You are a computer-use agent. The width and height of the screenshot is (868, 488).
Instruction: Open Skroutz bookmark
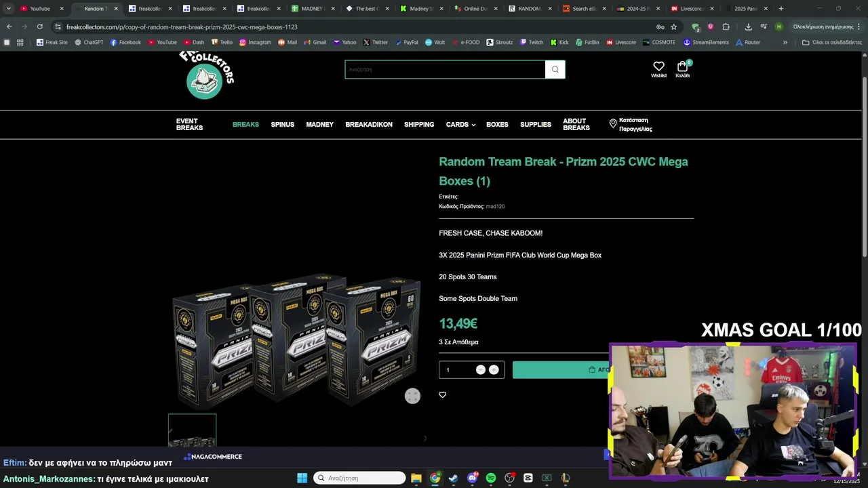pyautogui.click(x=499, y=42)
